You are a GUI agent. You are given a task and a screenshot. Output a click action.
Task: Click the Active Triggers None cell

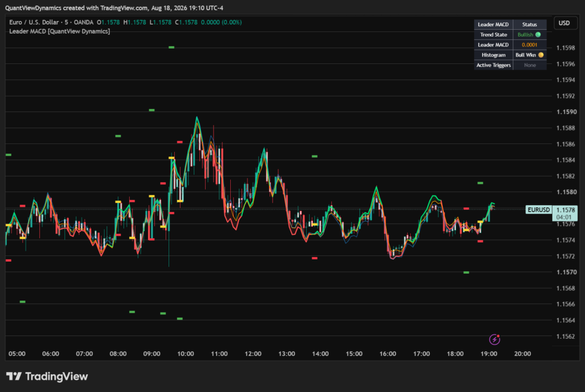tap(530, 65)
